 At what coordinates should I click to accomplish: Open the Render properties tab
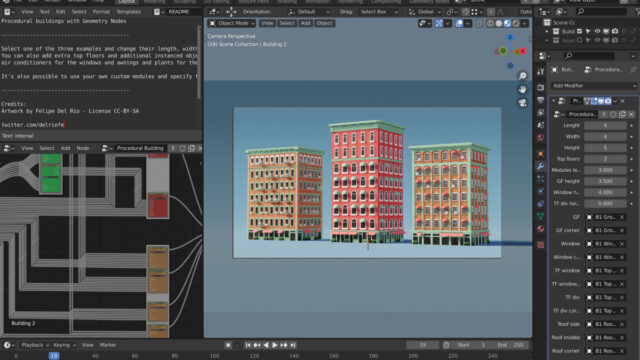click(x=541, y=87)
